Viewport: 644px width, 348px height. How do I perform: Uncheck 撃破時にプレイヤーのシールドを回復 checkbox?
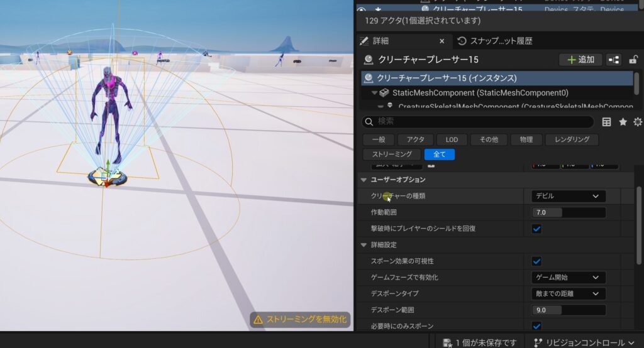(536, 229)
